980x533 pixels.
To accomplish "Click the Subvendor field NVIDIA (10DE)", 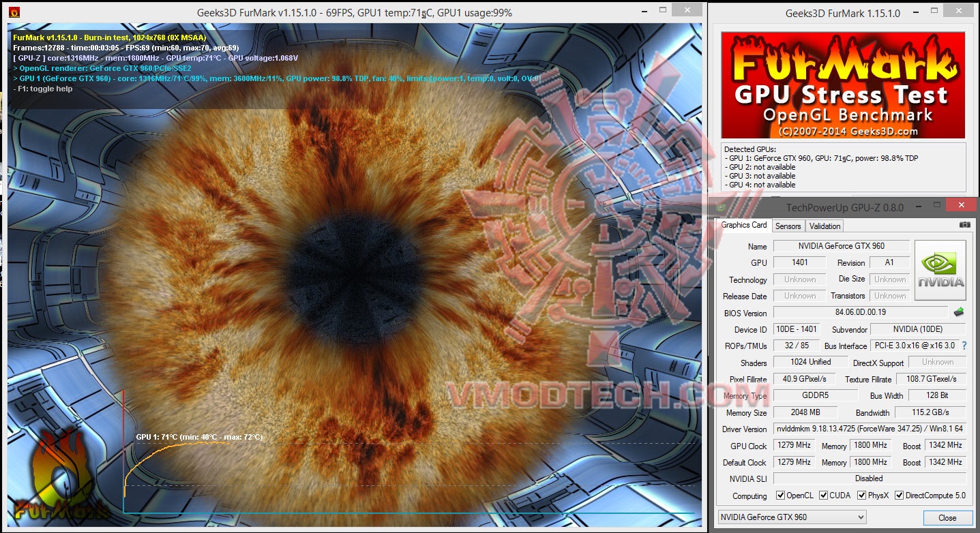I will (x=918, y=329).
